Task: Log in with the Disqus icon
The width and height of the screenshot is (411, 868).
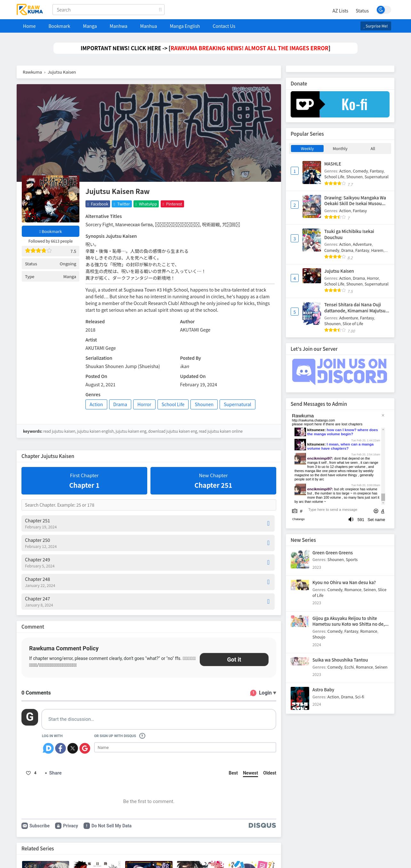Action: (x=48, y=748)
